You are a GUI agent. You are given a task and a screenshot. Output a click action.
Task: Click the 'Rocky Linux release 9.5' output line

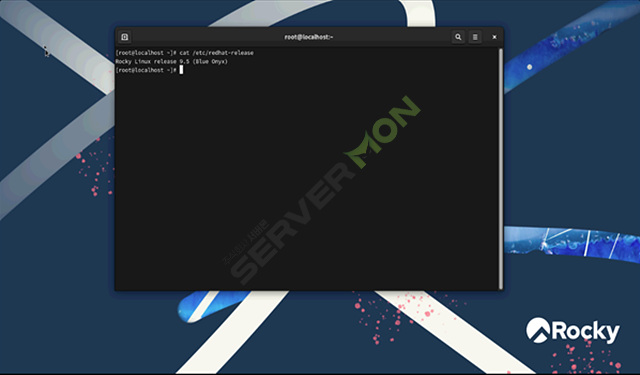(x=171, y=62)
